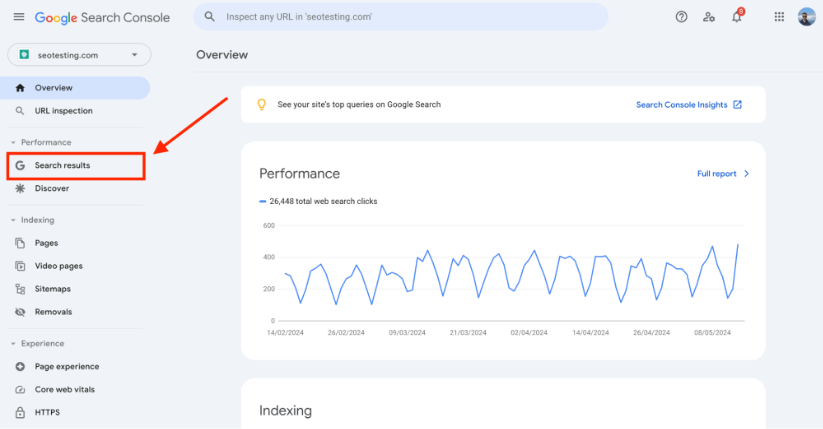Collapse the Performance sidebar section

pos(14,142)
